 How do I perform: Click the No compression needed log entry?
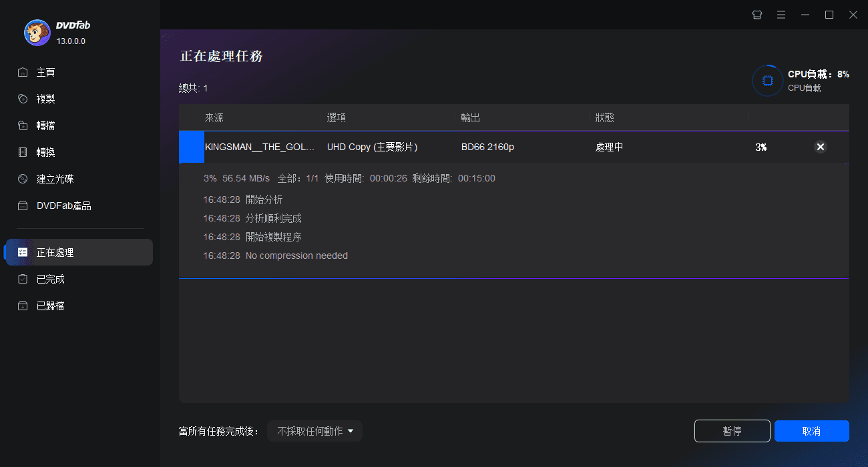(275, 256)
